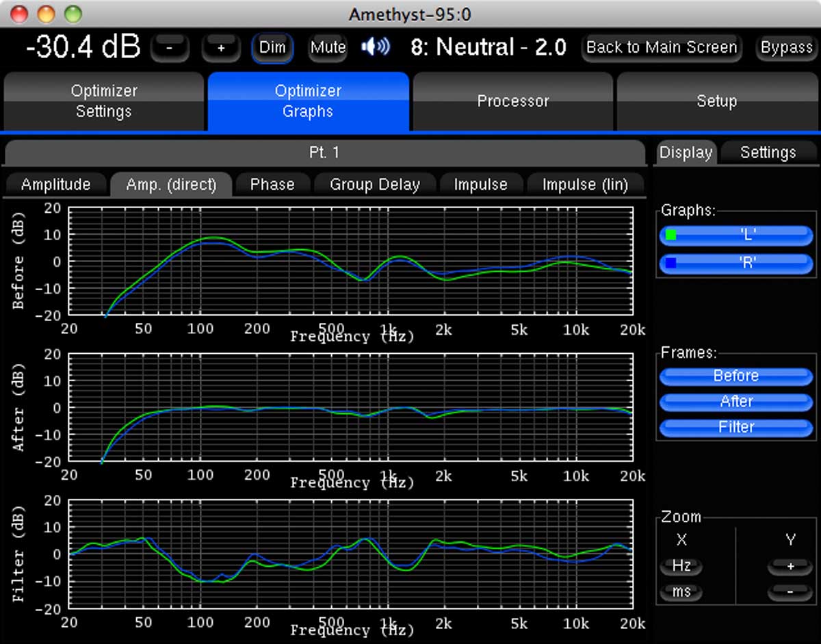Open the Settings side tab
Viewport: 821px width, 644px height.
(768, 153)
